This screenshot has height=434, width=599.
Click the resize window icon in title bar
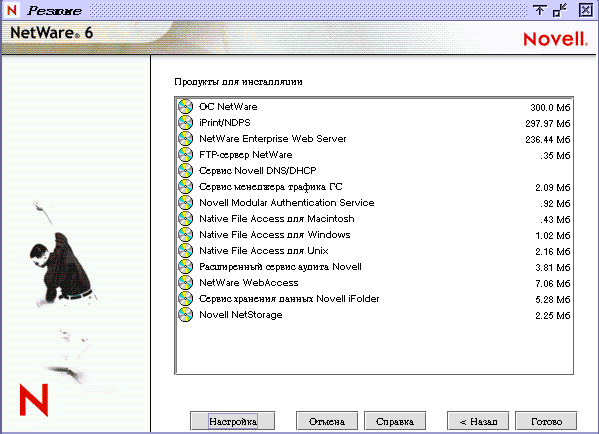coord(560,10)
